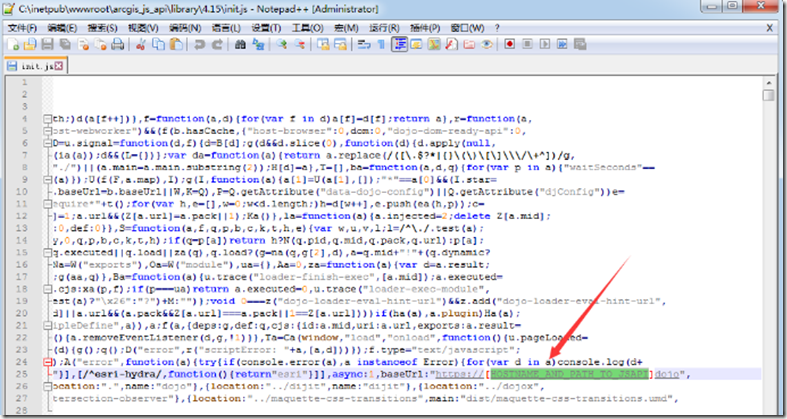
Task: Open the 搜索(S) menu
Action: [x=102, y=28]
